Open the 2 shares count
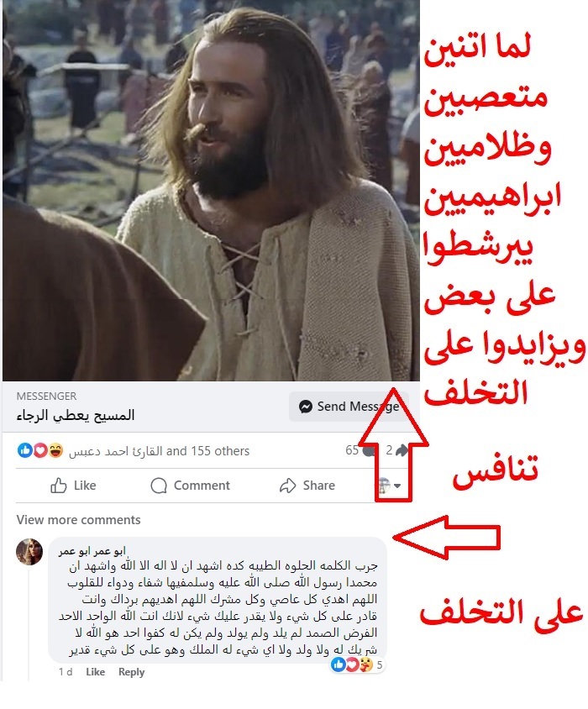 click(396, 450)
